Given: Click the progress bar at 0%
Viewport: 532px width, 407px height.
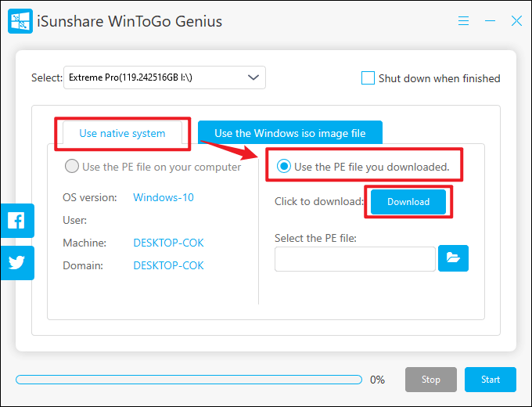Looking at the screenshot, I should 189,380.
